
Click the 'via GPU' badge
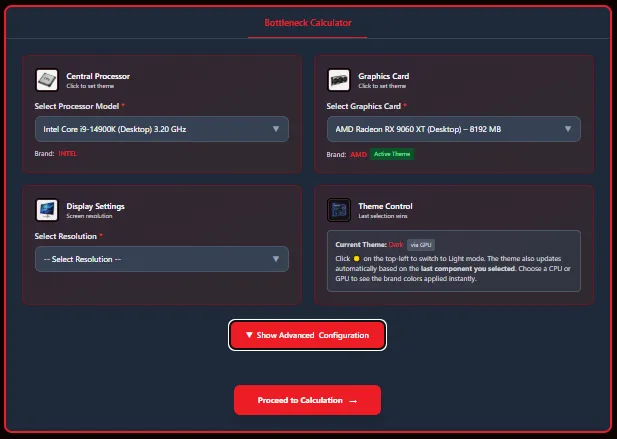tap(421, 245)
